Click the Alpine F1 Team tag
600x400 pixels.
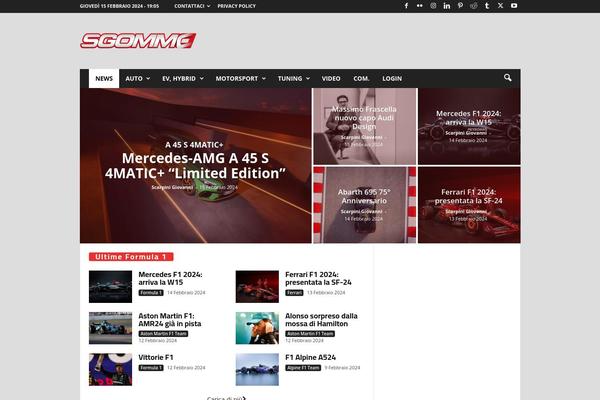[x=303, y=368]
